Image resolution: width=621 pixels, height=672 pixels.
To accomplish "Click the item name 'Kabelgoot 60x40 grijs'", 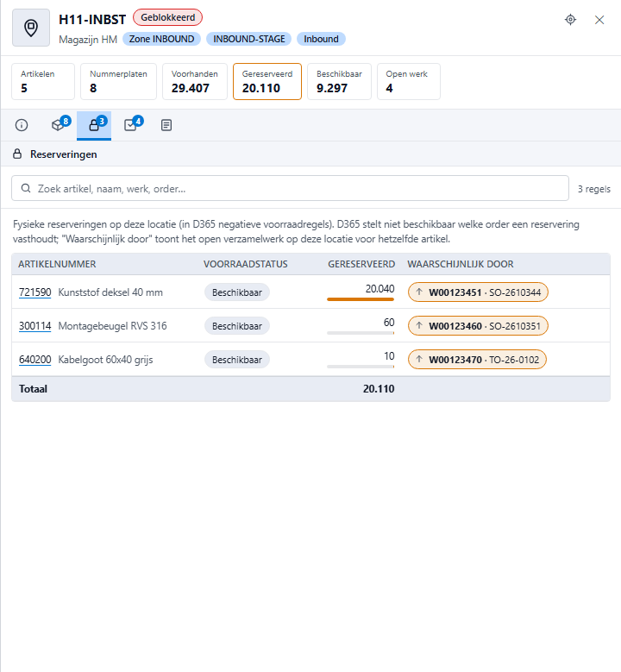I will pyautogui.click(x=105, y=360).
